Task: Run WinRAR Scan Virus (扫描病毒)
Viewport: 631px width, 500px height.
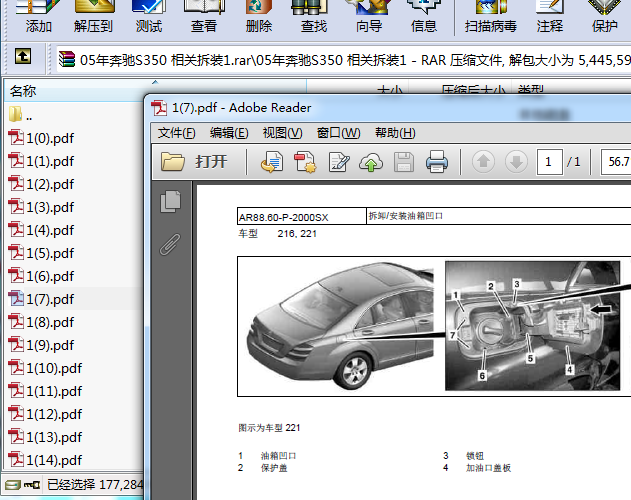Action: coord(491,17)
